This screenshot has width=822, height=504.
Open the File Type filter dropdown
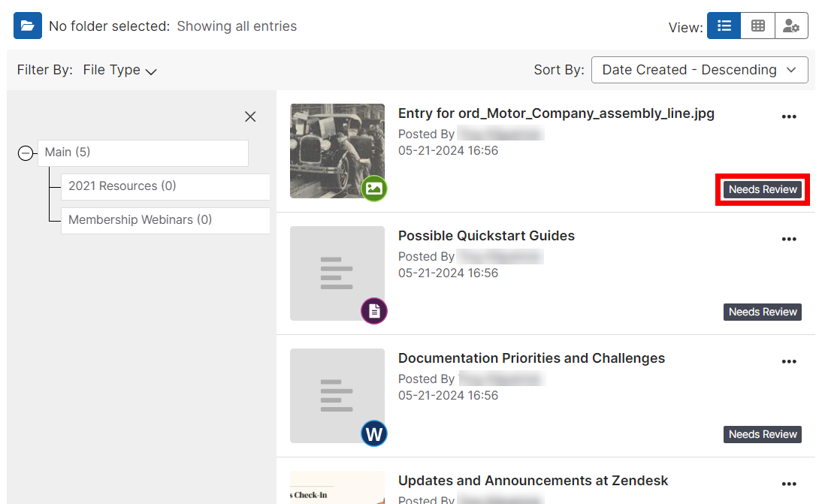(119, 70)
